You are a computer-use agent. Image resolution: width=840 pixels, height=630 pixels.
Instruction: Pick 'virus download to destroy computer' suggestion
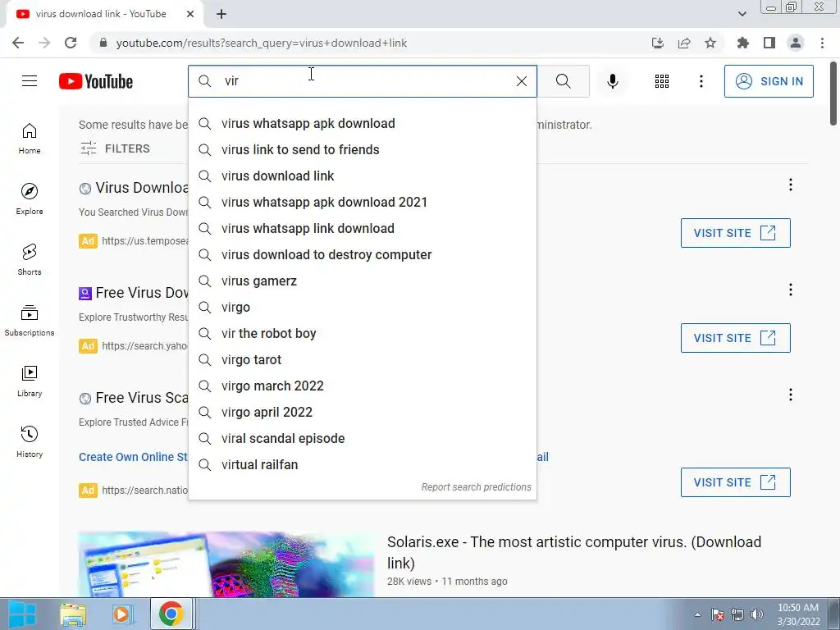362,254
